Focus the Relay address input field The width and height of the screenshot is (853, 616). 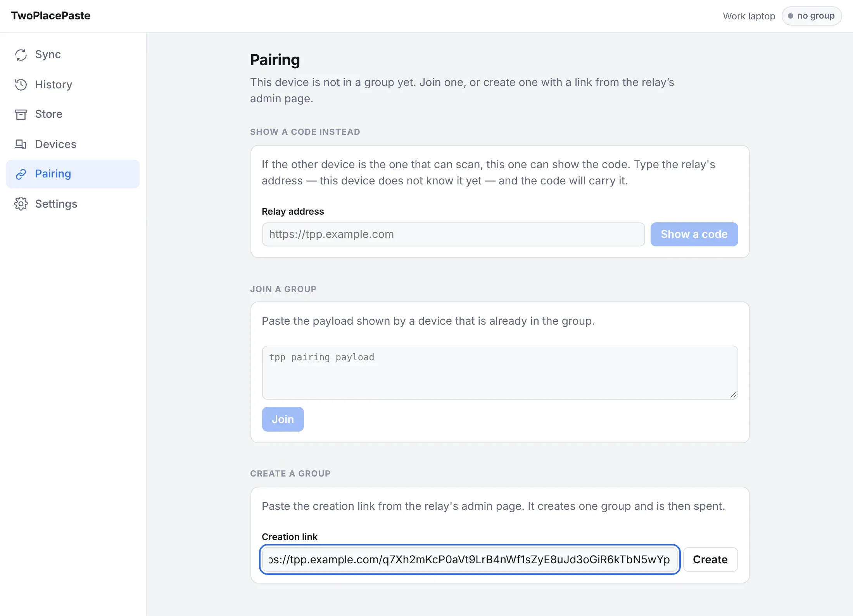click(x=453, y=234)
